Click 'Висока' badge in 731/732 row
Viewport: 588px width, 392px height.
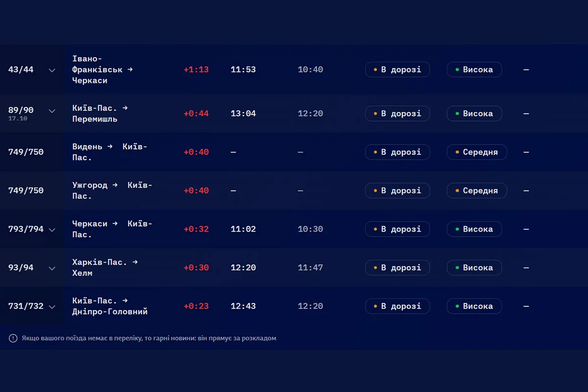tap(474, 306)
